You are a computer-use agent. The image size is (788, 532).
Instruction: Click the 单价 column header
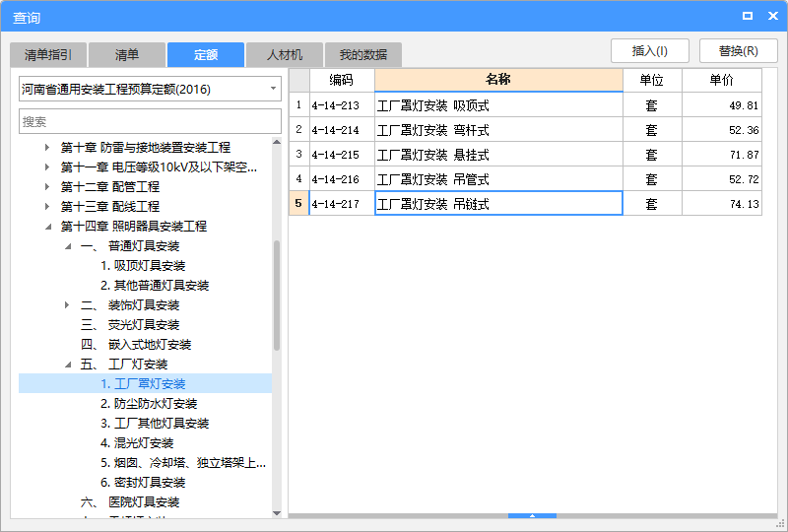click(x=722, y=80)
